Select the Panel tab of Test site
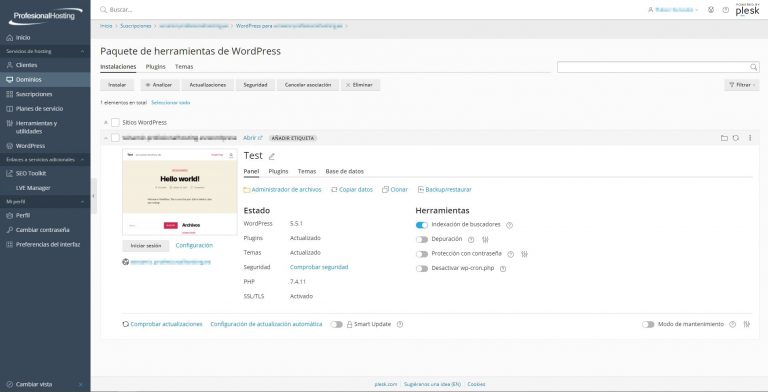Screen dimensions: 768x392 [x=251, y=172]
